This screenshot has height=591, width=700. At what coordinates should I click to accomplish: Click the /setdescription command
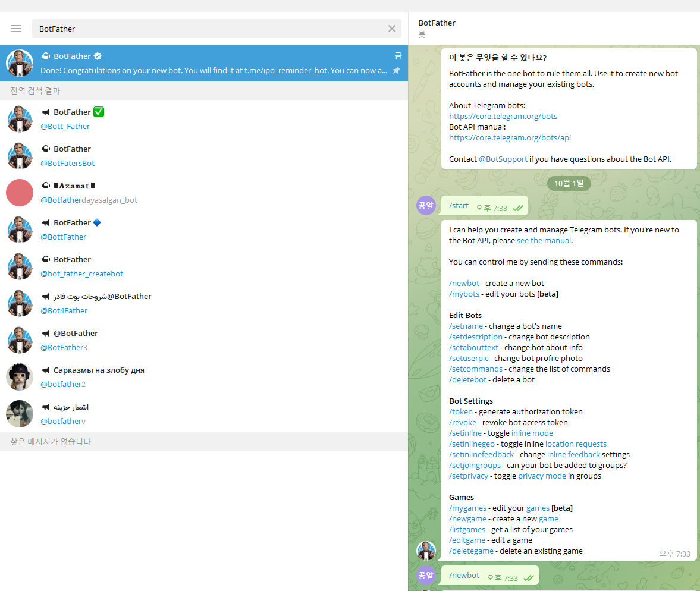click(x=476, y=337)
